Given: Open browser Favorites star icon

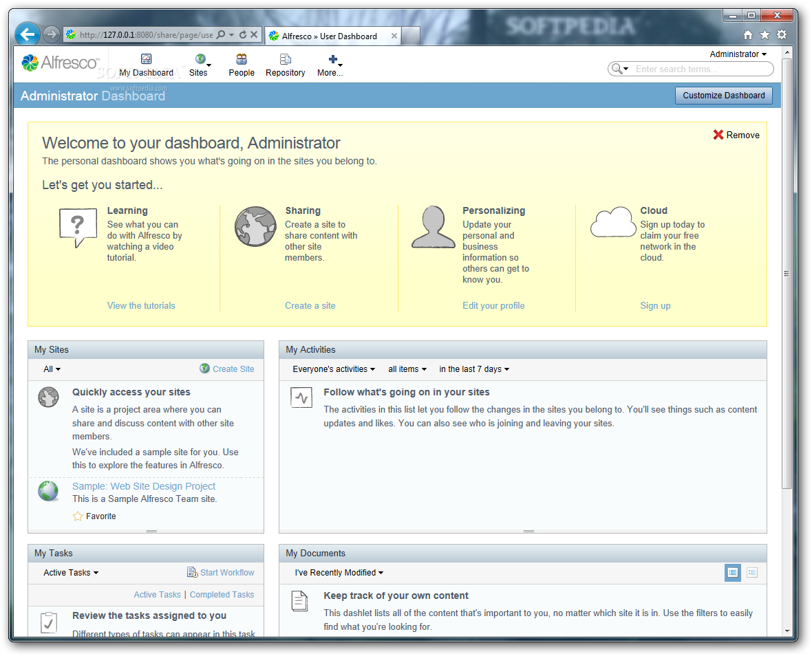Looking at the screenshot, I should click(x=765, y=34).
